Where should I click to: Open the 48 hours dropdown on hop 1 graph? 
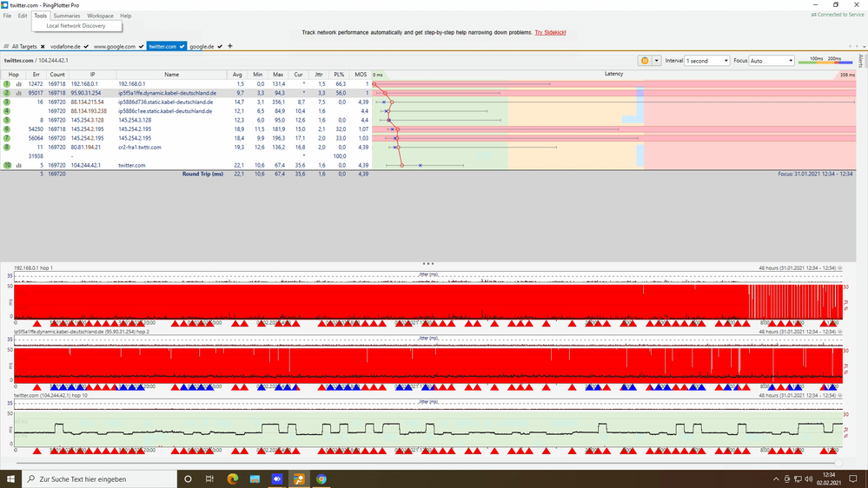(840, 267)
